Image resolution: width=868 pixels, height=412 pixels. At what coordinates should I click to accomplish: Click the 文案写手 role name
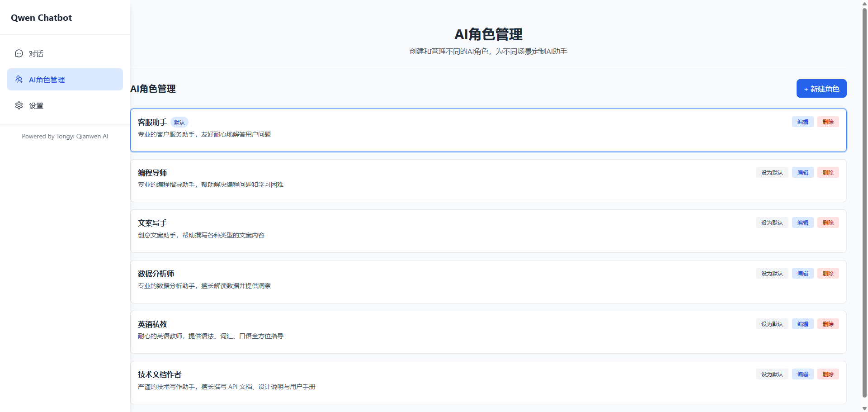(152, 223)
